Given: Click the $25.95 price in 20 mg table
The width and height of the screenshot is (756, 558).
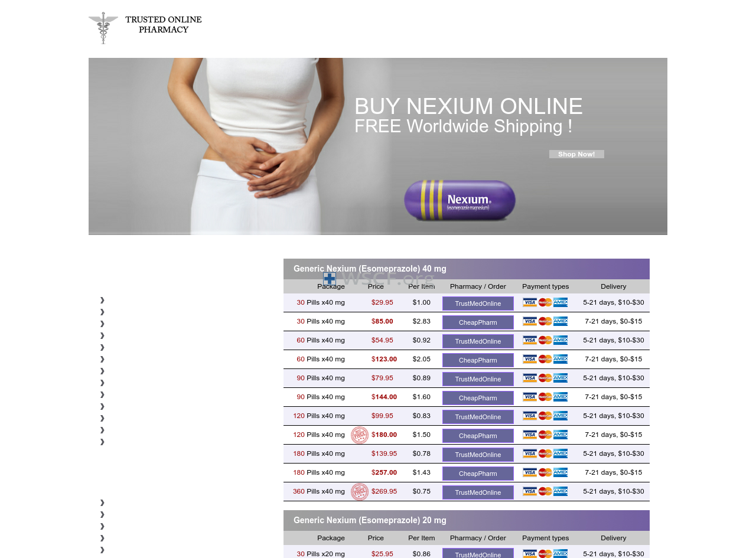Looking at the screenshot, I should point(382,554).
